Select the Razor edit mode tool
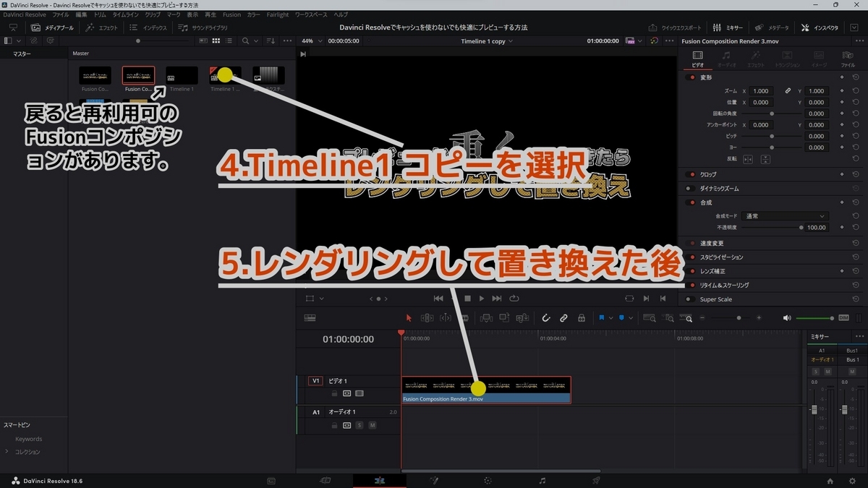This screenshot has width=868, height=488. coord(464,317)
